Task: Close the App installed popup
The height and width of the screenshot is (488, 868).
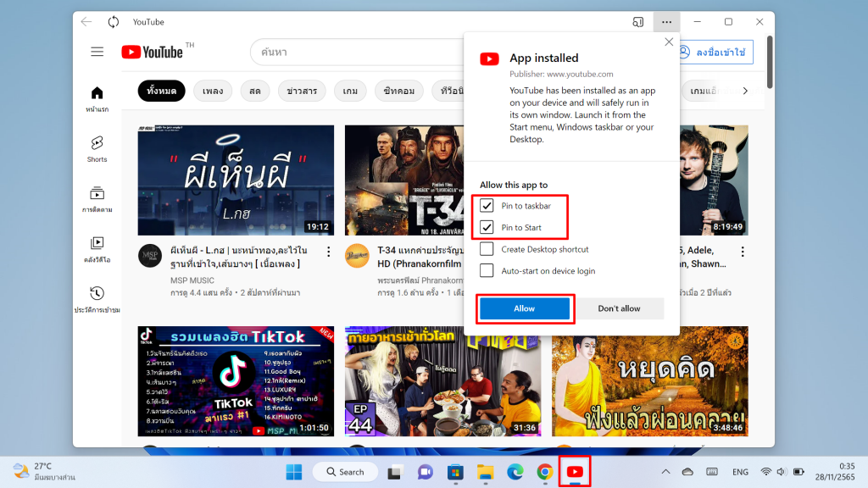Action: (669, 42)
